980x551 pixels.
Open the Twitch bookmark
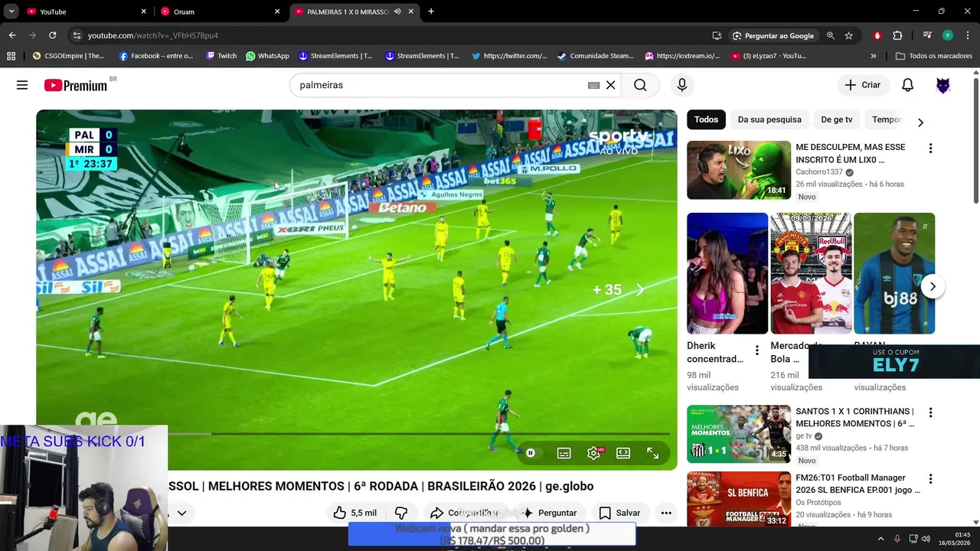coord(221,56)
